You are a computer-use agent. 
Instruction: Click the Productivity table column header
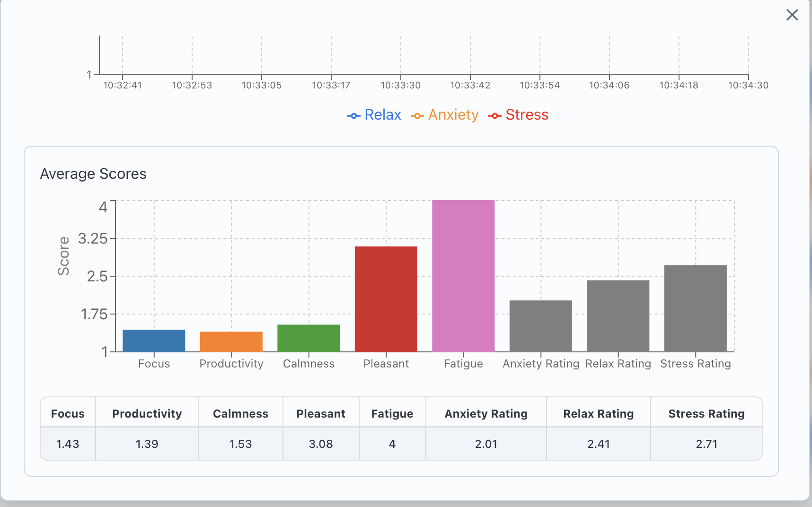[147, 413]
